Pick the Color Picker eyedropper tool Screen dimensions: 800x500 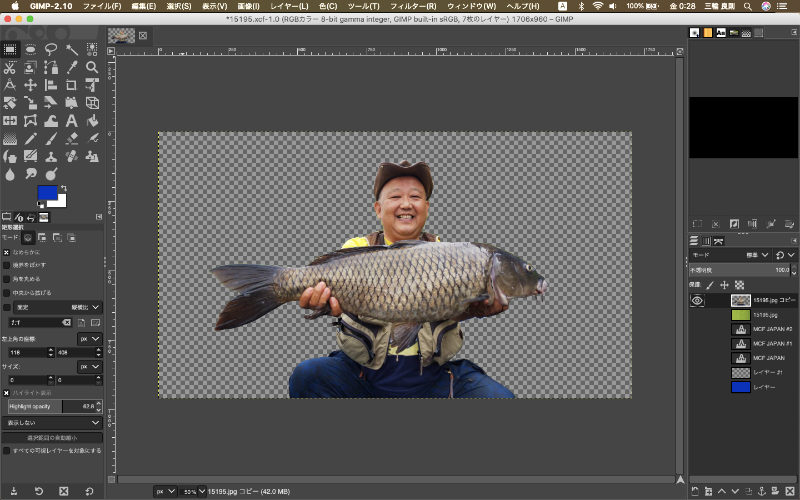coord(72,68)
